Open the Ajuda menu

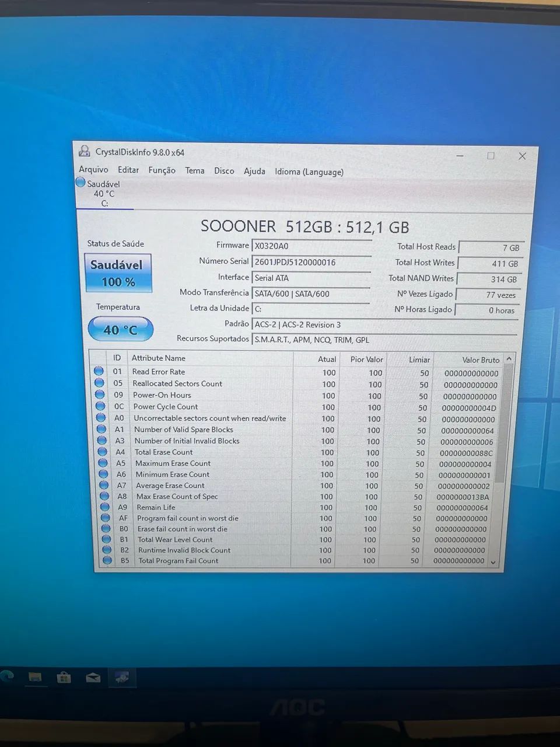point(254,171)
